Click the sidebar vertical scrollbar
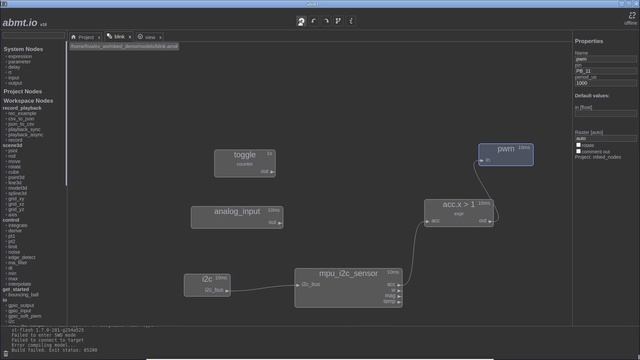640x360 pixels. pyautogui.click(x=66, y=113)
